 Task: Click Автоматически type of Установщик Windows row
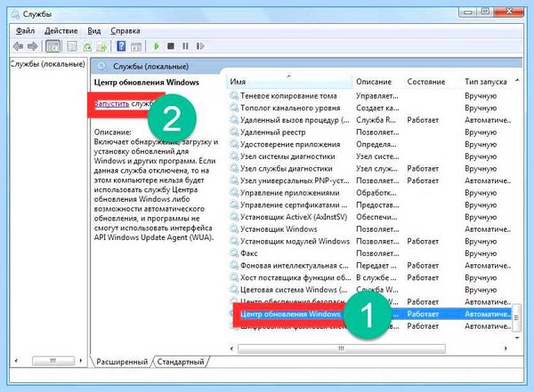coord(488,229)
